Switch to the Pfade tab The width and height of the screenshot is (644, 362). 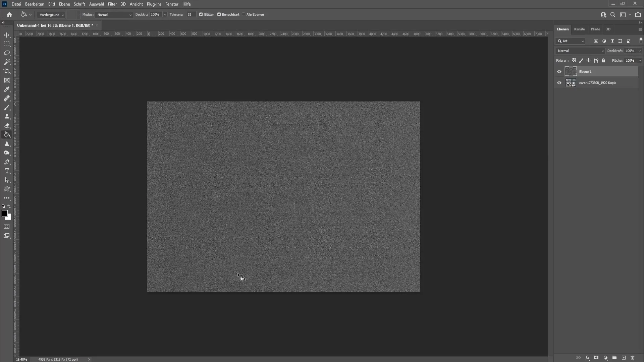(x=595, y=29)
